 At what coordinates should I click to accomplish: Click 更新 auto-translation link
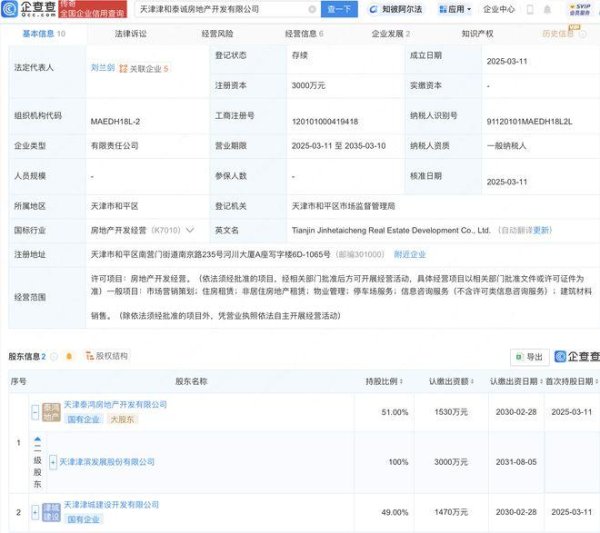pos(541,230)
